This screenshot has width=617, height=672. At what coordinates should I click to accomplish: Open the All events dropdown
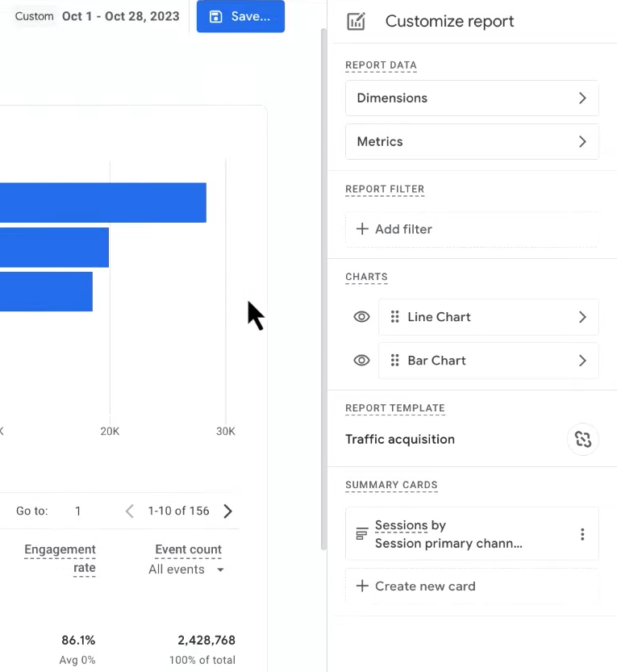pos(186,570)
